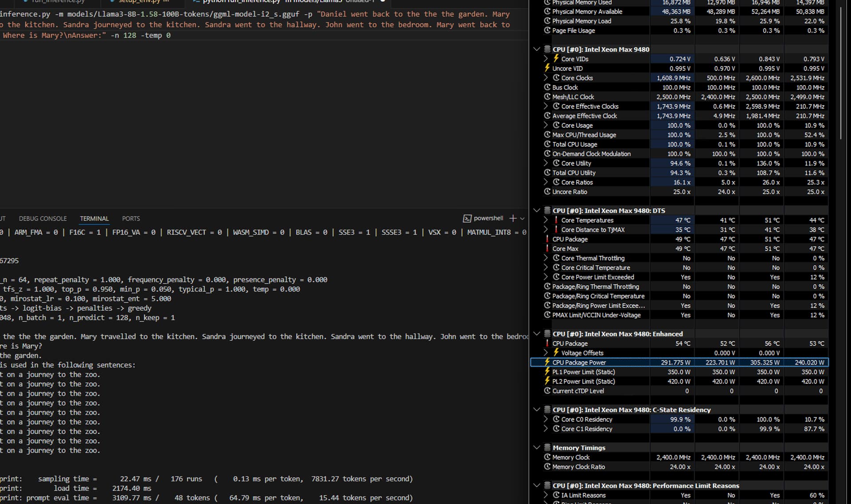Screen dimensions: 851x504
Task: Click the Memory Clock sensor clock icon
Action: coord(547,457)
